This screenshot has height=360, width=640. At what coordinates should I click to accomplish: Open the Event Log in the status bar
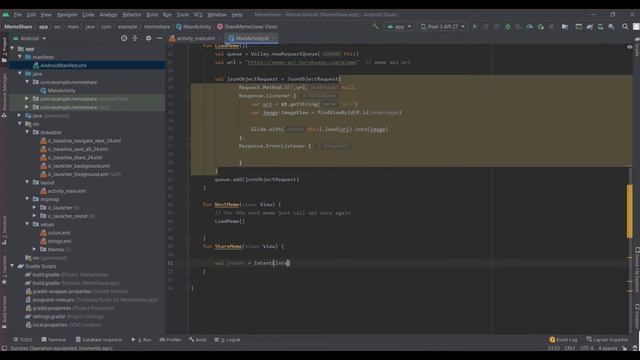[x=563, y=340]
